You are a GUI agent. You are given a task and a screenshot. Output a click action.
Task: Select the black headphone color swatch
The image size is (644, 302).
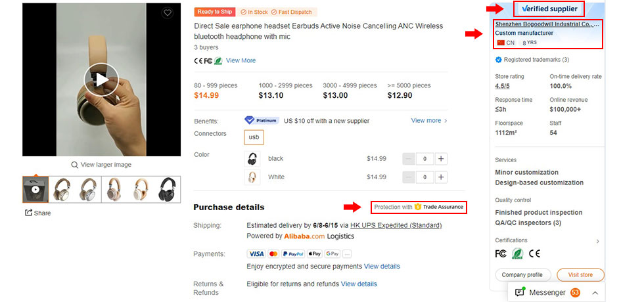pyautogui.click(x=252, y=159)
